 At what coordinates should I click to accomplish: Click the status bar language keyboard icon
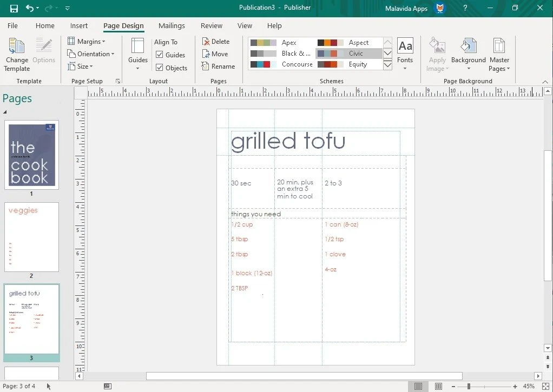(x=108, y=387)
